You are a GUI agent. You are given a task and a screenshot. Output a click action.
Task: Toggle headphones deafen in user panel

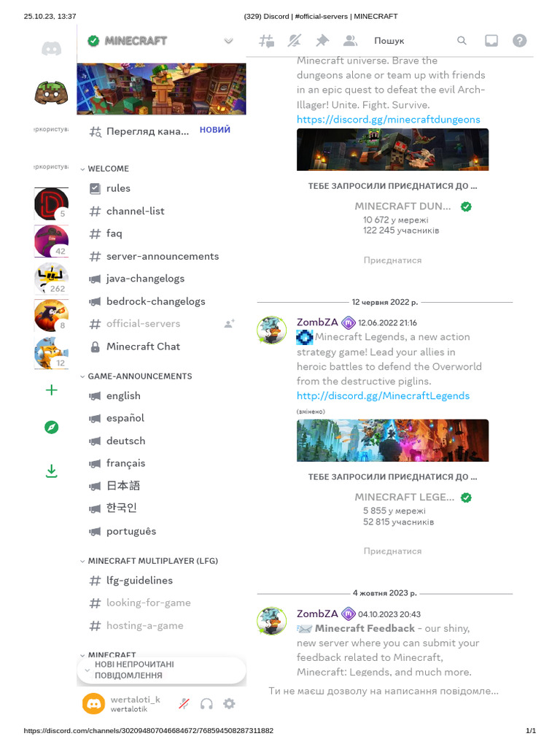point(206,704)
